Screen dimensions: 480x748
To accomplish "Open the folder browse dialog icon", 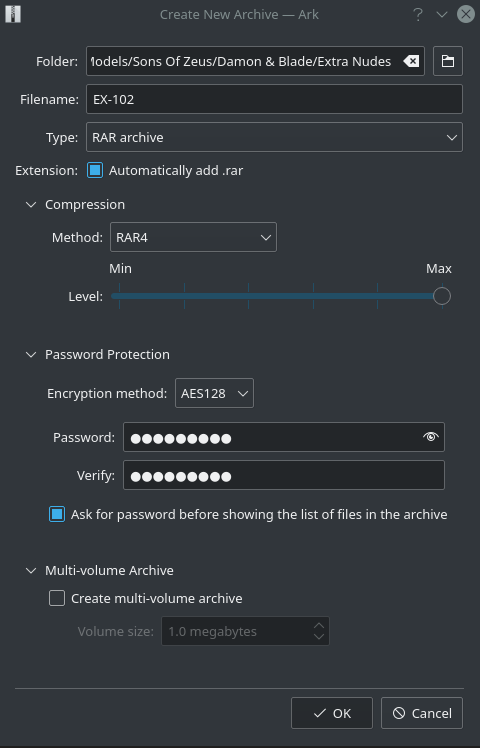I will [448, 61].
